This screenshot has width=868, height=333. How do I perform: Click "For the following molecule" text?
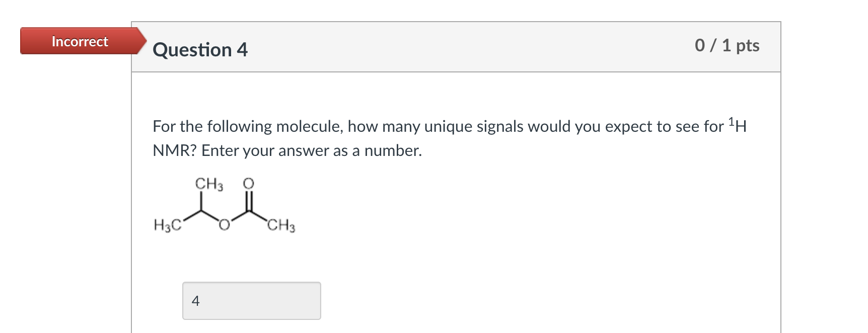(x=248, y=126)
